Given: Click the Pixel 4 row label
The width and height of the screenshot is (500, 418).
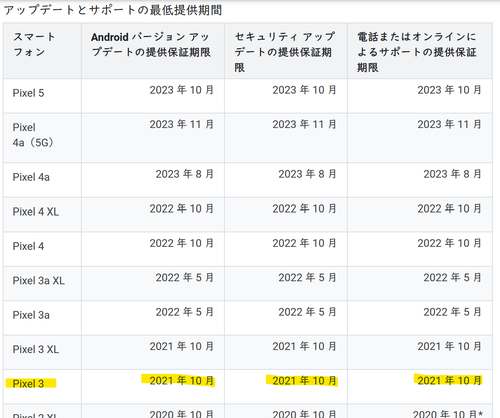Looking at the screenshot, I should pos(28,246).
